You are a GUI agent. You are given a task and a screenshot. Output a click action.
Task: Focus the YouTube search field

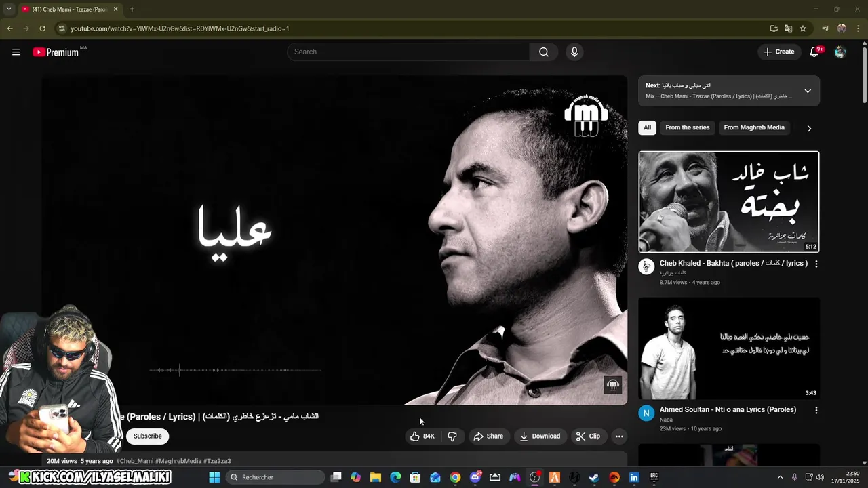pos(408,52)
